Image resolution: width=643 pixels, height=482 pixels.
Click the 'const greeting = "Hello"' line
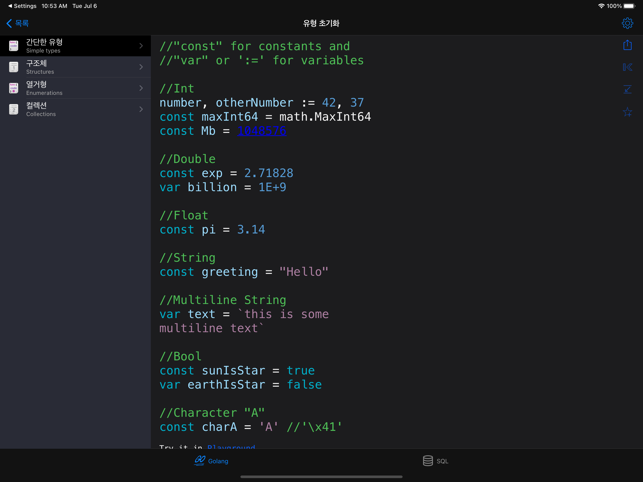pos(244,272)
